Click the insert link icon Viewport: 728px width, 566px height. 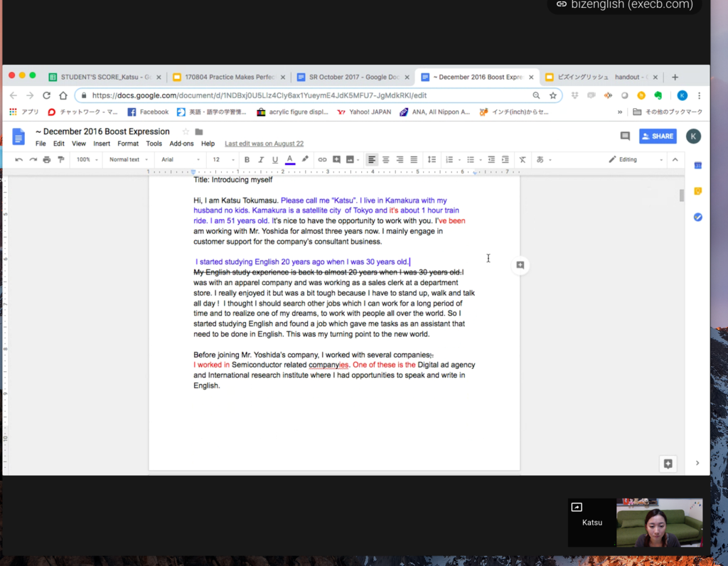[322, 160]
